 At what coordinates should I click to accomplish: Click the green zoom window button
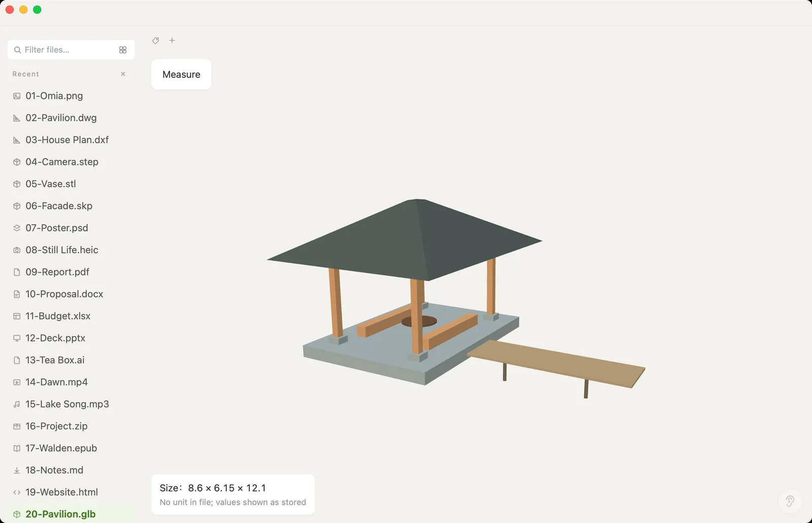(37, 10)
